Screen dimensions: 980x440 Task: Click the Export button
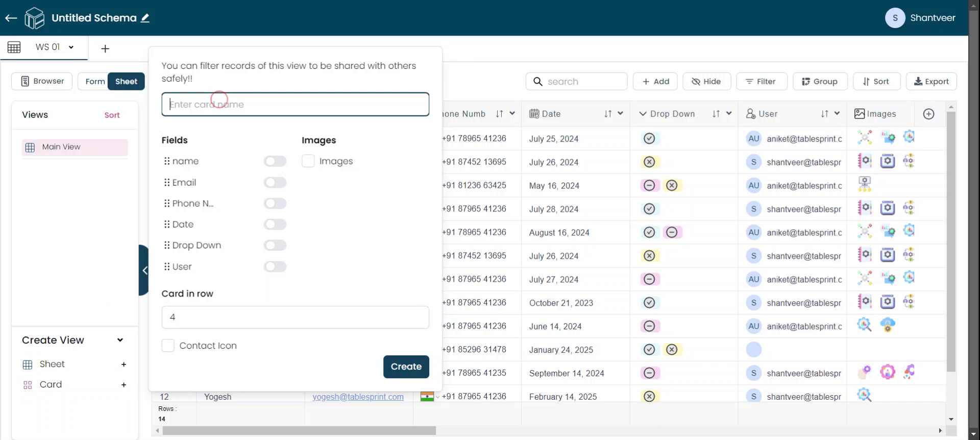tap(931, 82)
